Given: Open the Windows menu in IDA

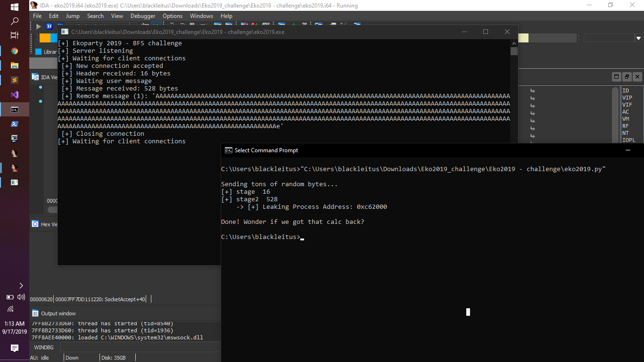Looking at the screenshot, I should coord(201,16).
